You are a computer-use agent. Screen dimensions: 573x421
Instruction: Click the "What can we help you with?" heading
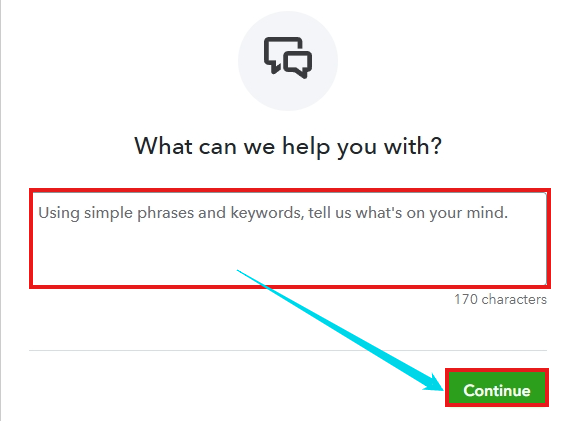coord(288,147)
